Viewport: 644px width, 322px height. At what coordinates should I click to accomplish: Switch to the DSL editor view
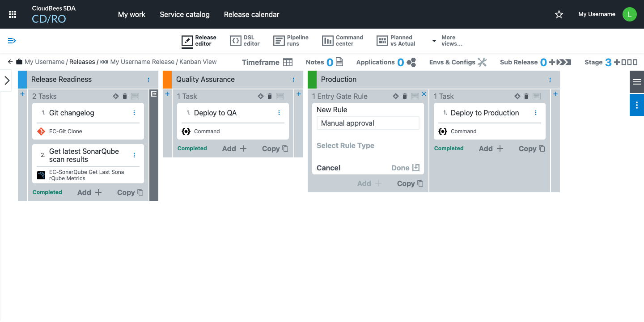(245, 41)
